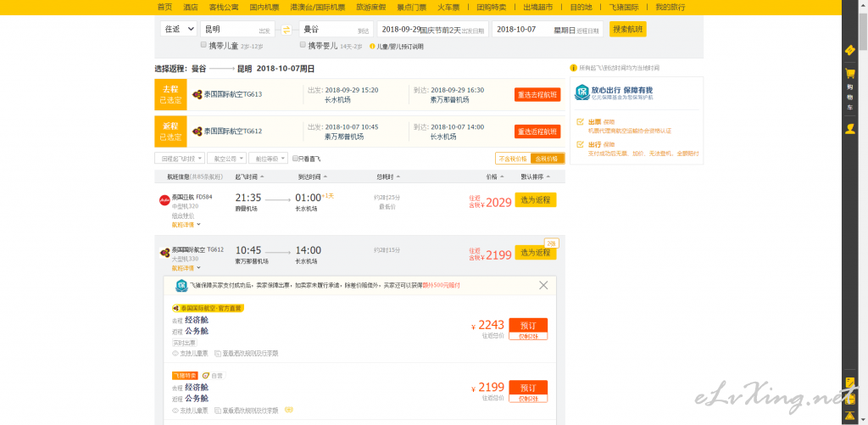Choose TG612 with 选为返程 button
Screen dimensions: 868x425
pyautogui.click(x=536, y=253)
